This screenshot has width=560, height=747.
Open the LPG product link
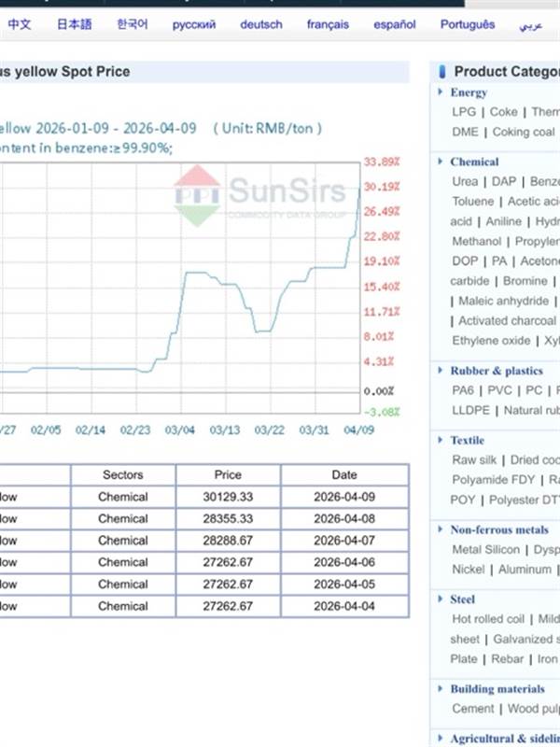coord(463,112)
